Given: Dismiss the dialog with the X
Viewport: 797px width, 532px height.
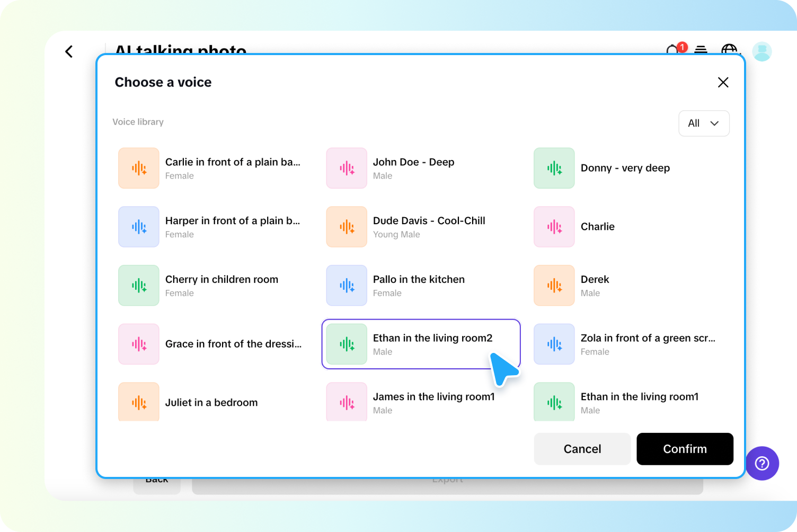Looking at the screenshot, I should pos(723,82).
